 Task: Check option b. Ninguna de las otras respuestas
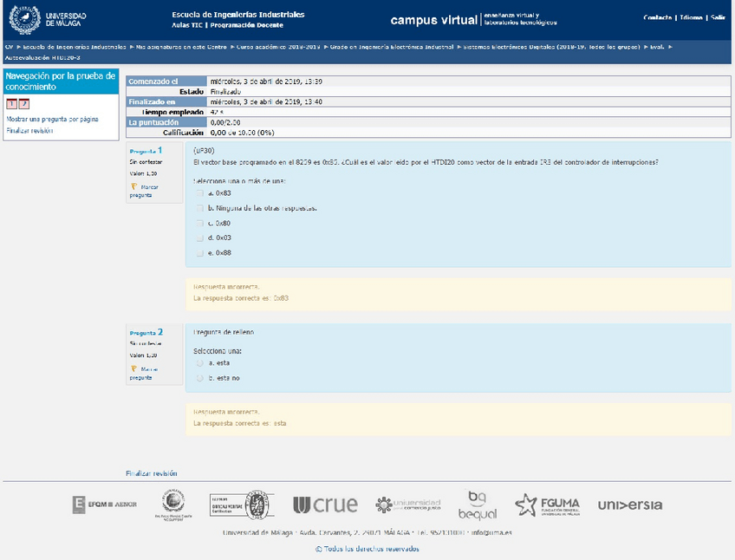point(200,208)
